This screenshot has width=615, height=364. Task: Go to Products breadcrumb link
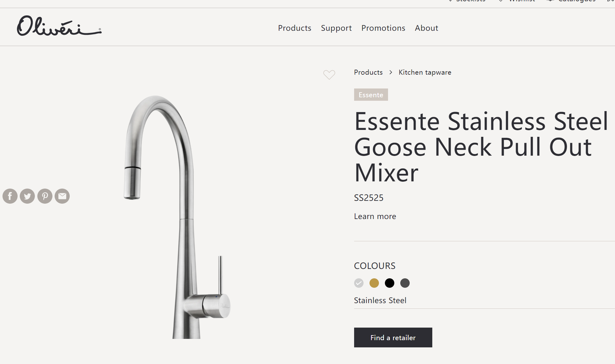(x=368, y=72)
